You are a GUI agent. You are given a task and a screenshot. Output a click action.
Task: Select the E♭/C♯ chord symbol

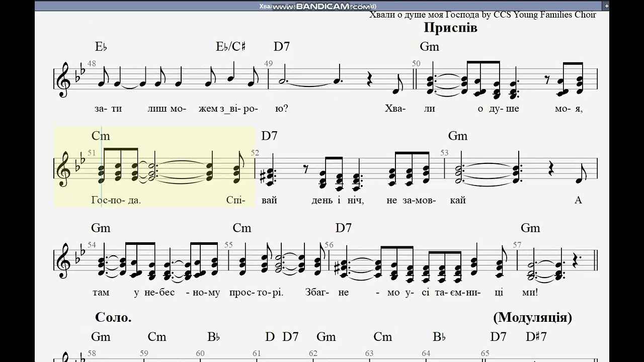230,47
